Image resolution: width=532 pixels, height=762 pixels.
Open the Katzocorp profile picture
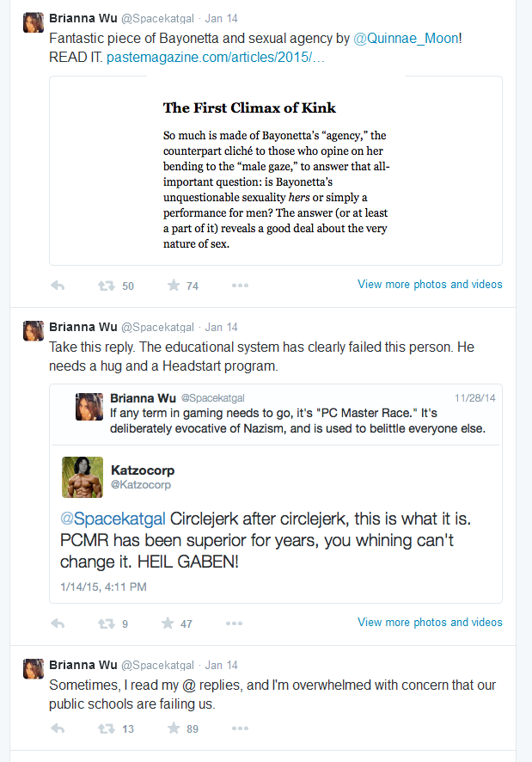83,477
